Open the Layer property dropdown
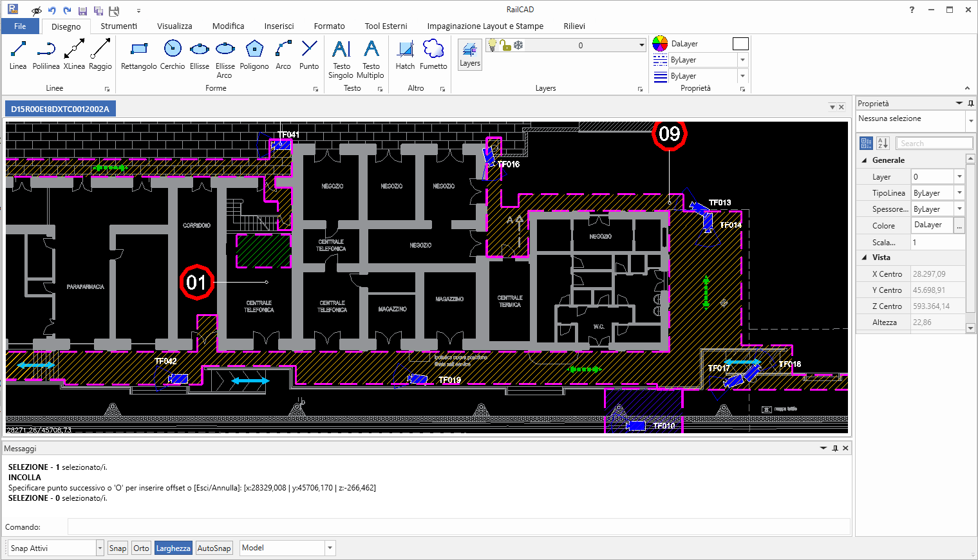This screenshot has width=978, height=560. 959,176
